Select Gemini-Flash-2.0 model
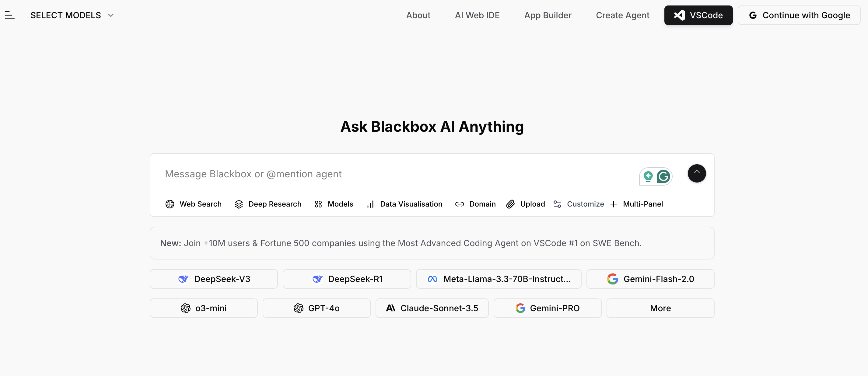868x376 pixels. tap(650, 279)
